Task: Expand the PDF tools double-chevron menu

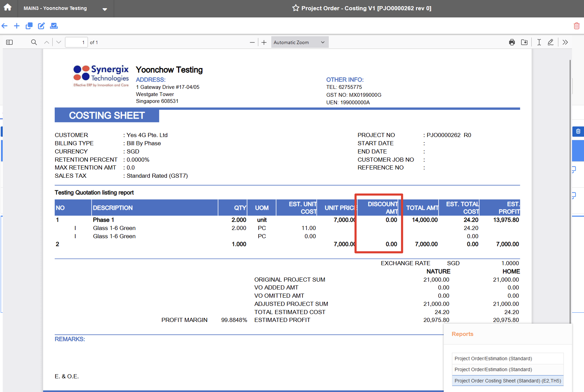Action: pyautogui.click(x=565, y=42)
